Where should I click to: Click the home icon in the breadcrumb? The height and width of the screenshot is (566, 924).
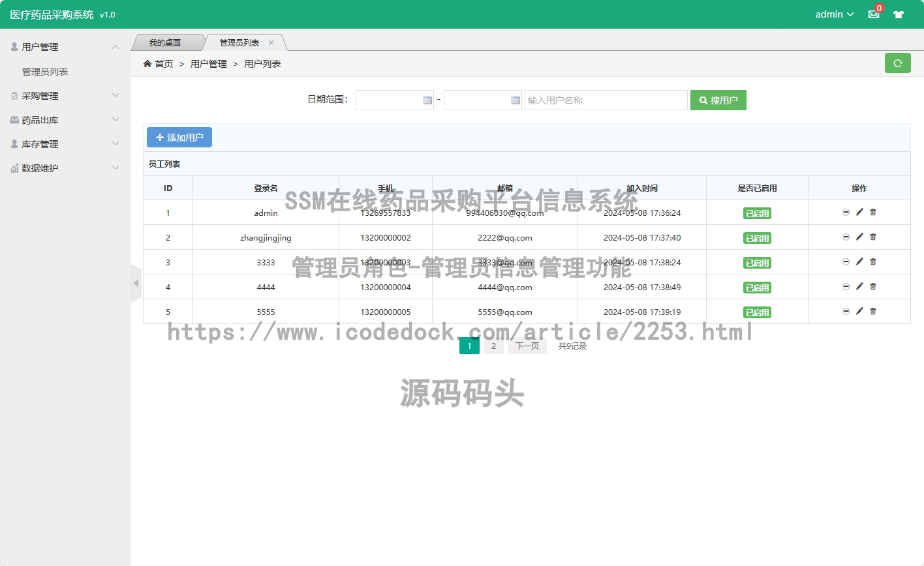[x=147, y=63]
